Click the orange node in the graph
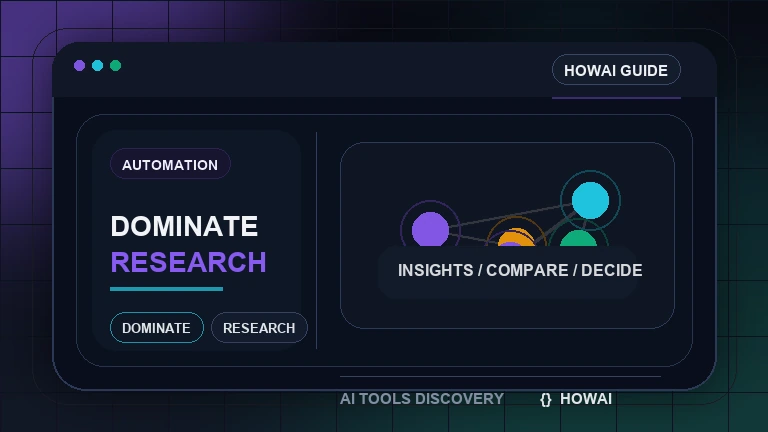Screen dimensions: 768x432 tap(516, 238)
